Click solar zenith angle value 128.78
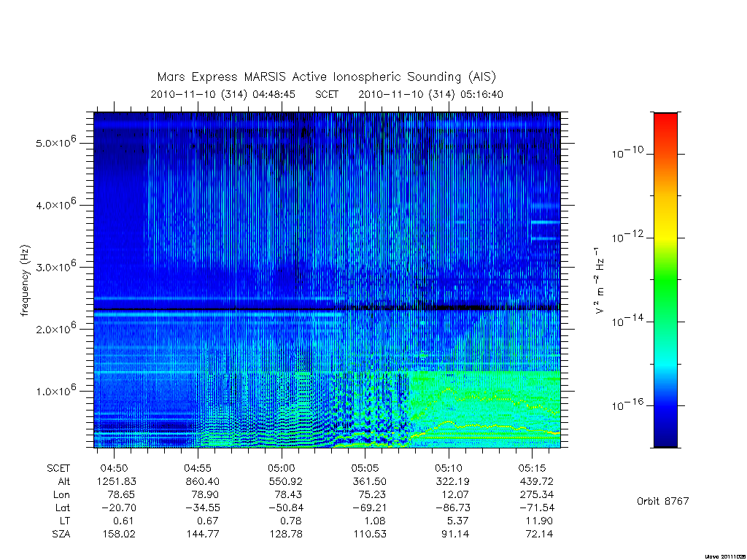The height and width of the screenshot is (560, 747). click(286, 534)
